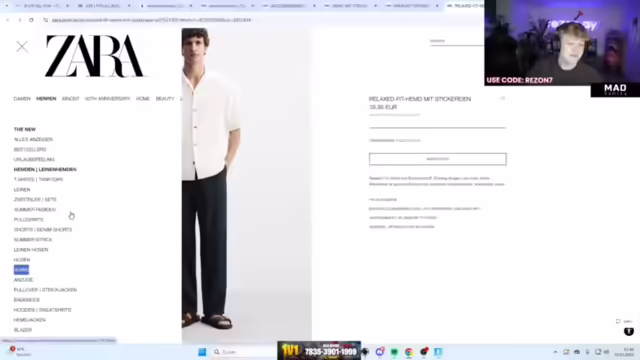This screenshot has height=360, width=640.
Task: Open SHORTS | DENIM SHORTS category
Action: coord(43,230)
